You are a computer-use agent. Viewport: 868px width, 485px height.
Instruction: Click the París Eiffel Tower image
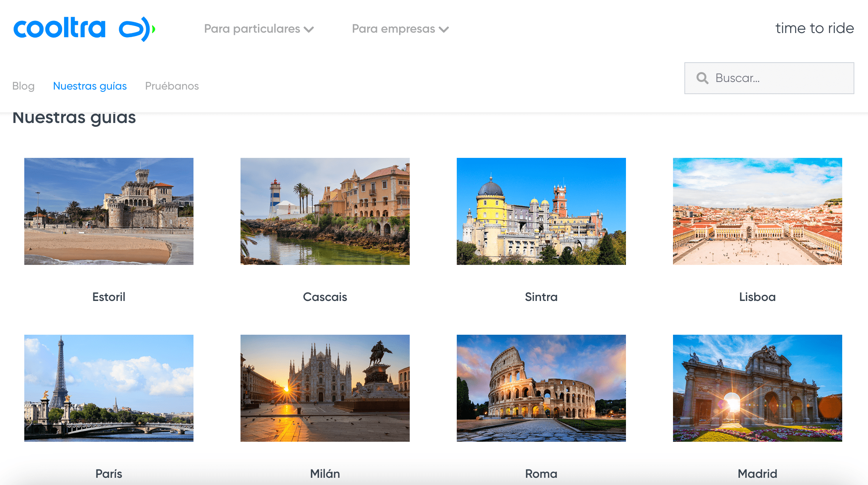click(109, 388)
